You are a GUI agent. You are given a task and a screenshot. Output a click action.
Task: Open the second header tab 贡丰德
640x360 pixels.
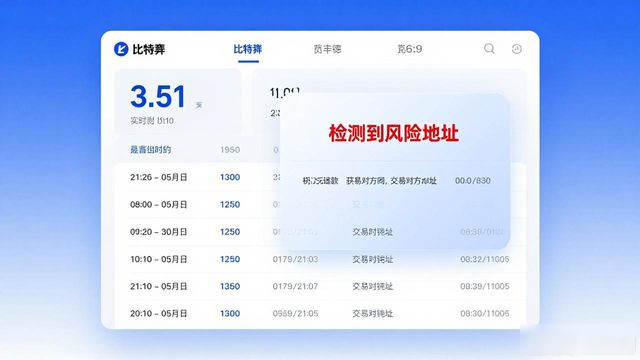(327, 49)
